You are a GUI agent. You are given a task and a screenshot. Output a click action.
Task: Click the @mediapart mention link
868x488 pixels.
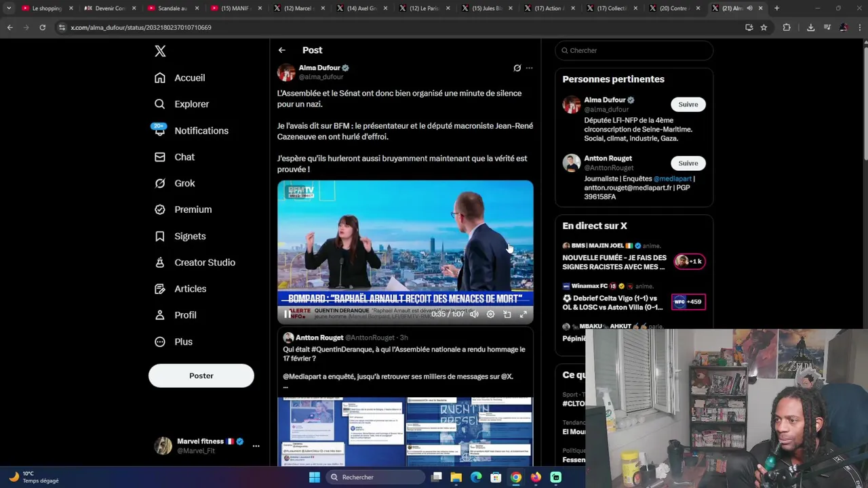673,179
